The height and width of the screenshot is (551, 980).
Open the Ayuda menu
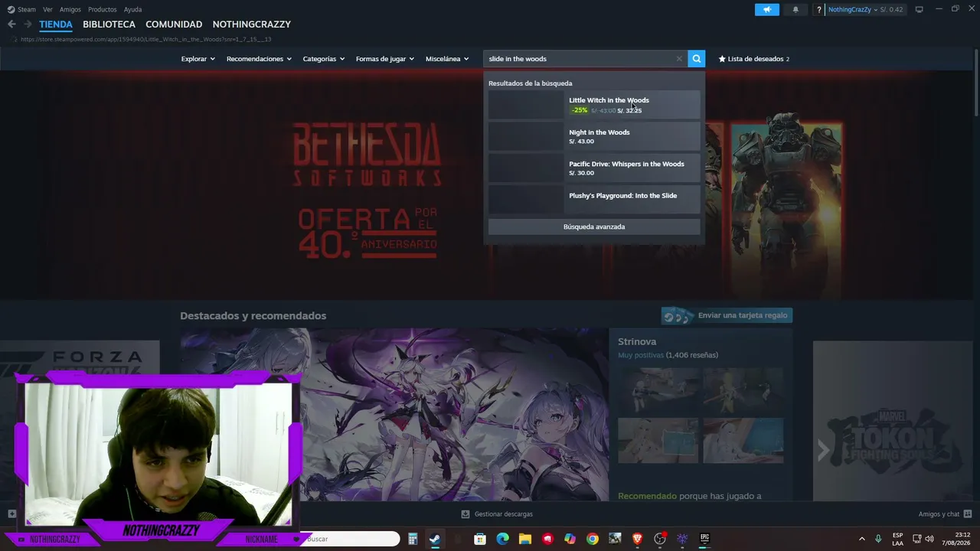132,9
